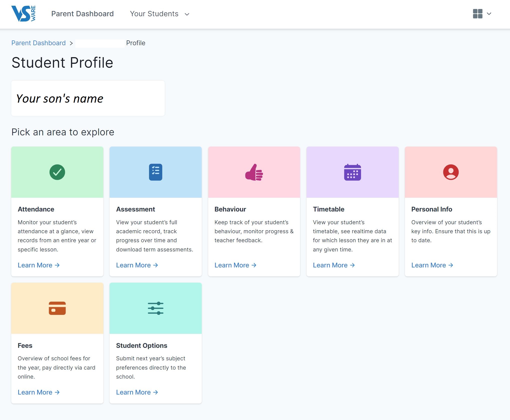Open Parent Dashboard in top navigation
Screen dimensions: 510x420
click(x=82, y=14)
